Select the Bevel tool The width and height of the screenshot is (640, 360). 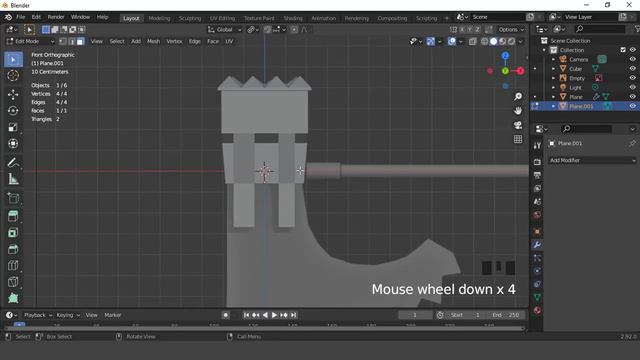pos(13,249)
